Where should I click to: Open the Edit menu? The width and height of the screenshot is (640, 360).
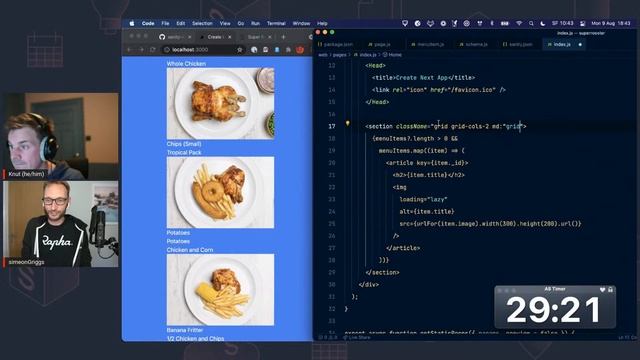(x=180, y=24)
